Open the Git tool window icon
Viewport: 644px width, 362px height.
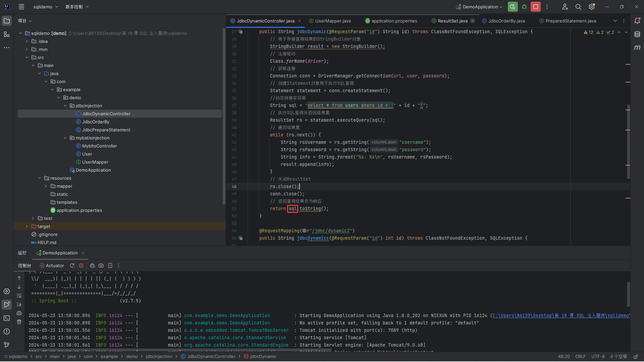point(7,345)
